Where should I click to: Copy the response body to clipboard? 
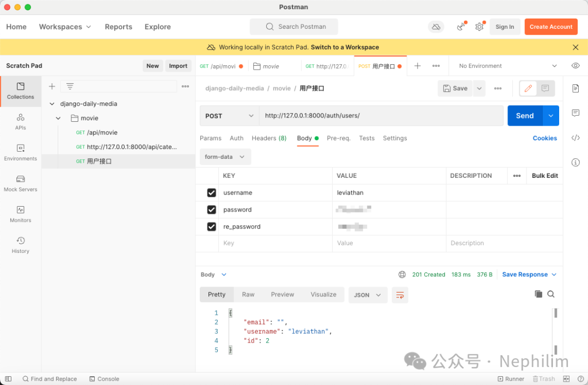[x=538, y=294]
